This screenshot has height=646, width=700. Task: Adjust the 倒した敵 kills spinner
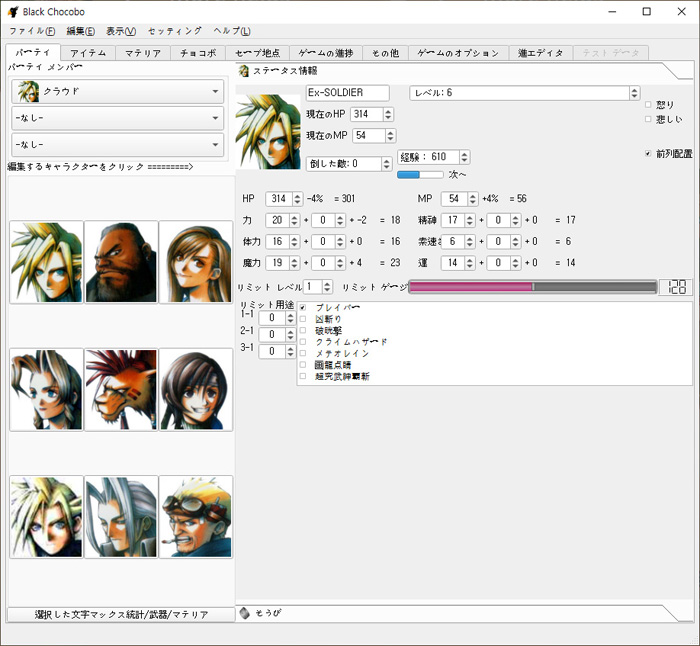point(350,164)
